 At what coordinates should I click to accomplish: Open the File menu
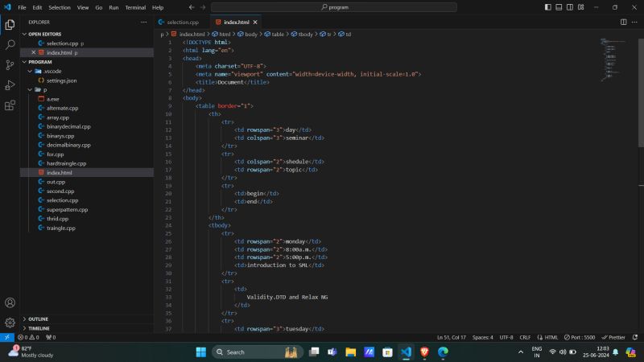click(22, 7)
